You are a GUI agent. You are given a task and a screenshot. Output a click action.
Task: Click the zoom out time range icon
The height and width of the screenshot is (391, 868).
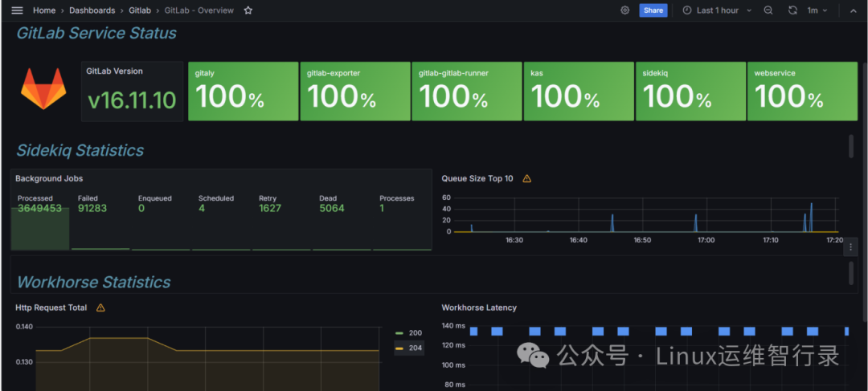[x=768, y=10]
